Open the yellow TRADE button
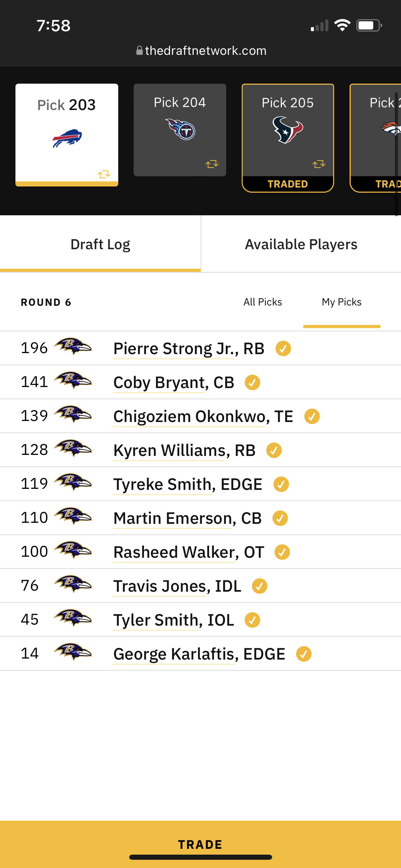This screenshot has width=401, height=868. click(x=200, y=844)
